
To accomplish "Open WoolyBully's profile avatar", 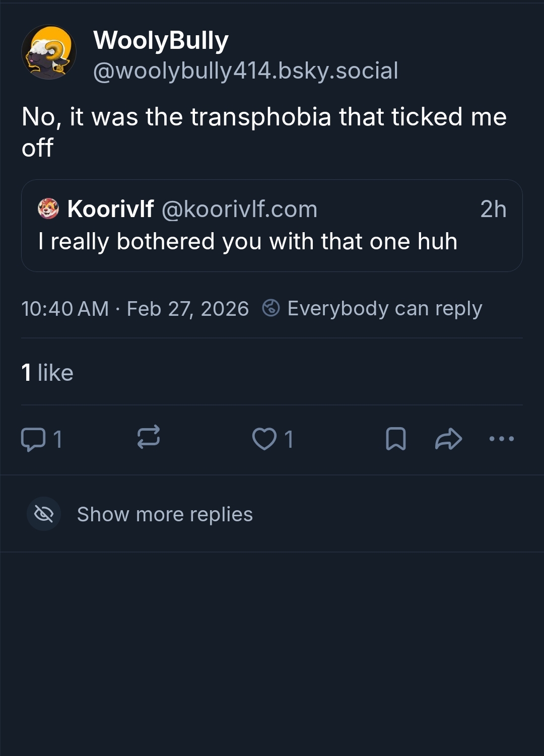I will (49, 52).
